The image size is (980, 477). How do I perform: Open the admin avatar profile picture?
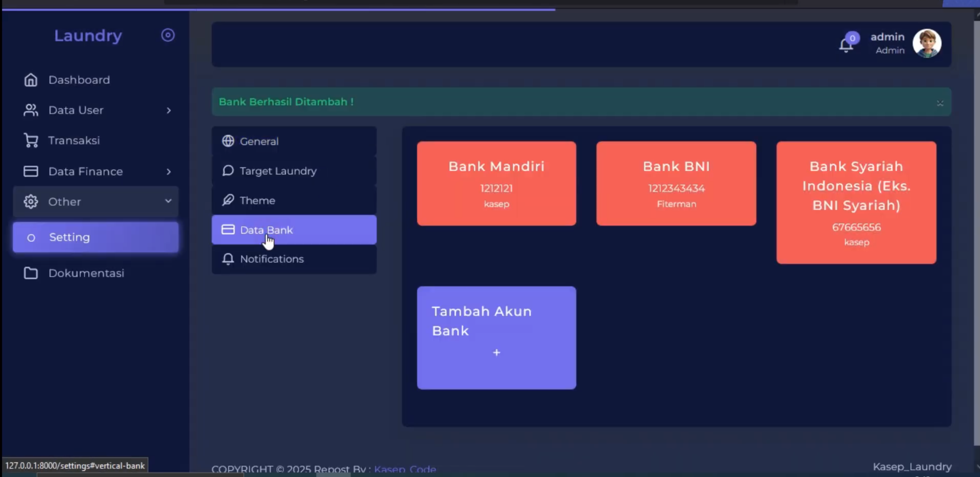tap(927, 43)
